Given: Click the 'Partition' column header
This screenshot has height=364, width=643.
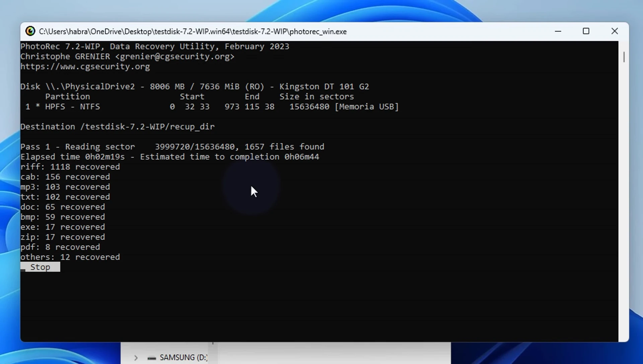Looking at the screenshot, I should [68, 97].
